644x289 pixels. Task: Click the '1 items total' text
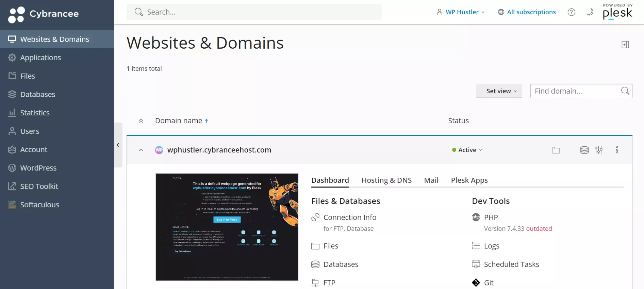point(144,69)
